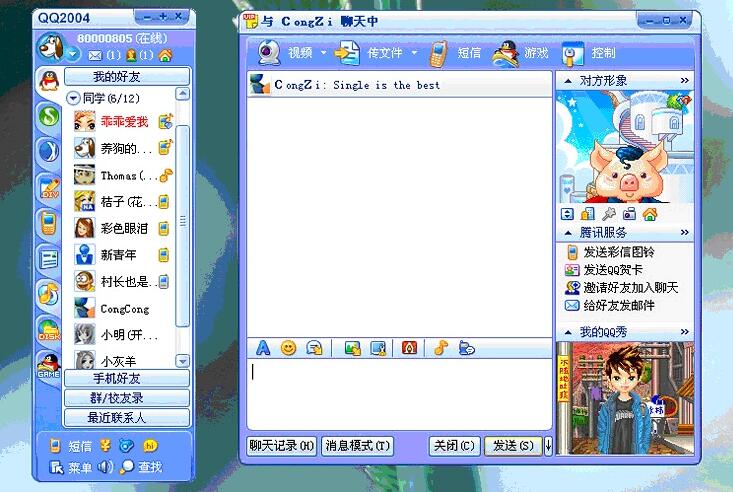Image resolution: width=733 pixels, height=492 pixels.
Task: Click the 给好友发邮件 link
Action: coord(618,306)
